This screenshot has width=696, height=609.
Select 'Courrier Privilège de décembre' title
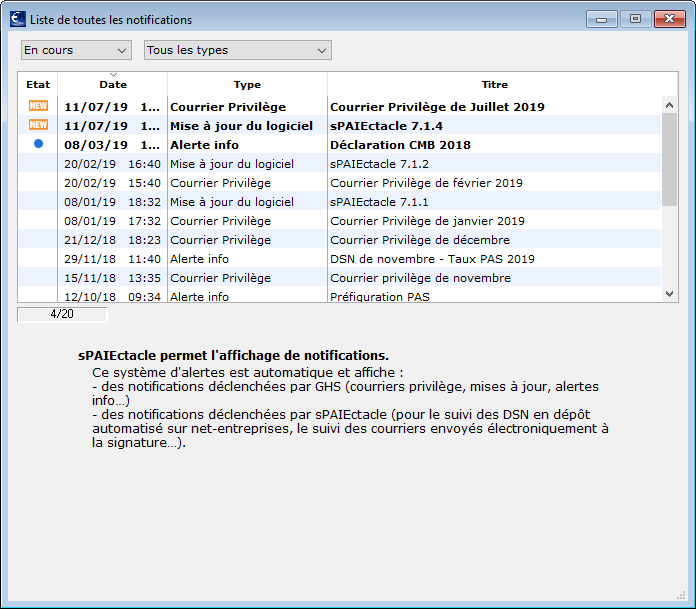(x=420, y=240)
